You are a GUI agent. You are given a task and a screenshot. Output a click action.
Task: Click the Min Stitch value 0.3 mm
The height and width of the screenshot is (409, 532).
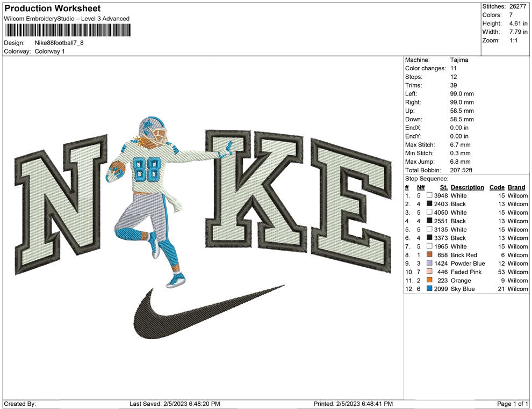coord(460,153)
